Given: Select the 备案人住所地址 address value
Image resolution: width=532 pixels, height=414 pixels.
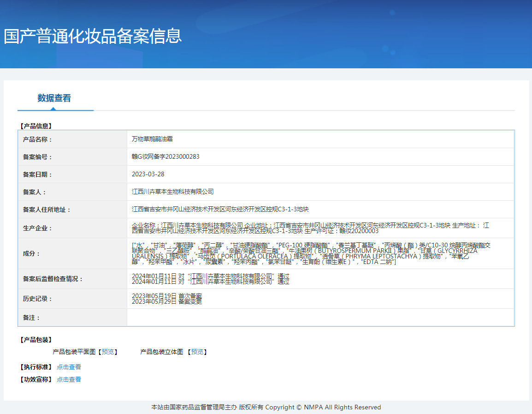Looking at the screenshot, I should pos(220,209).
